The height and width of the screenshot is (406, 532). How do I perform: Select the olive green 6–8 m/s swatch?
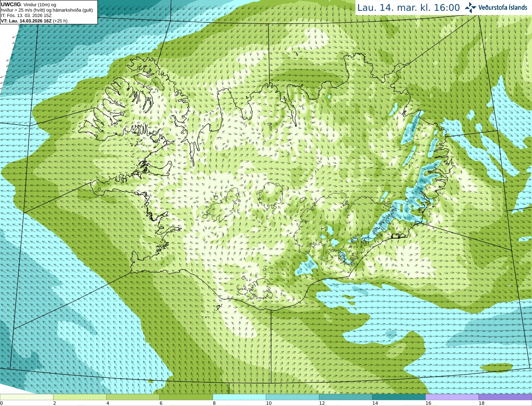[x=186, y=397]
